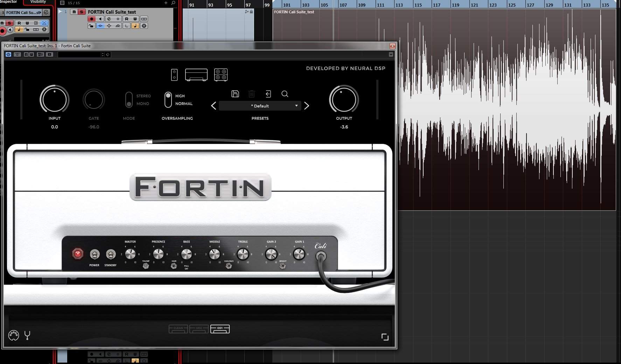Toggle the BRIGHT mini switch
The height and width of the screenshot is (364, 621).
click(282, 266)
